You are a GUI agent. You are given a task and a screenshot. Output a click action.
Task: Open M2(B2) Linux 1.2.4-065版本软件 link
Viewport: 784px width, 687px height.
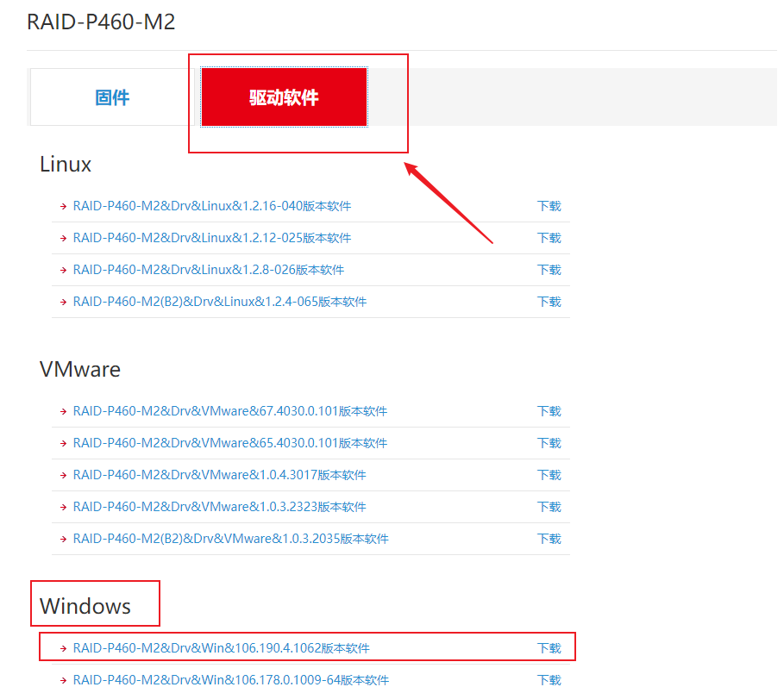click(220, 302)
